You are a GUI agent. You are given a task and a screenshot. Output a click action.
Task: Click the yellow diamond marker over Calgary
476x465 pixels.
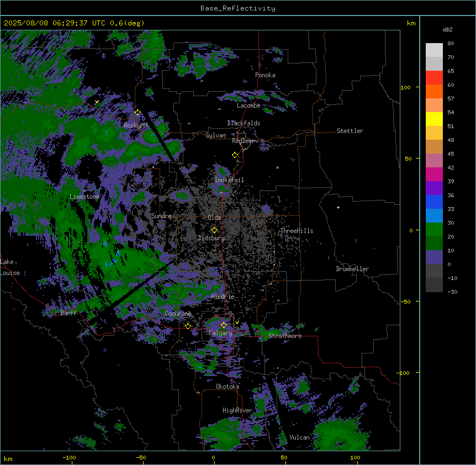224,325
